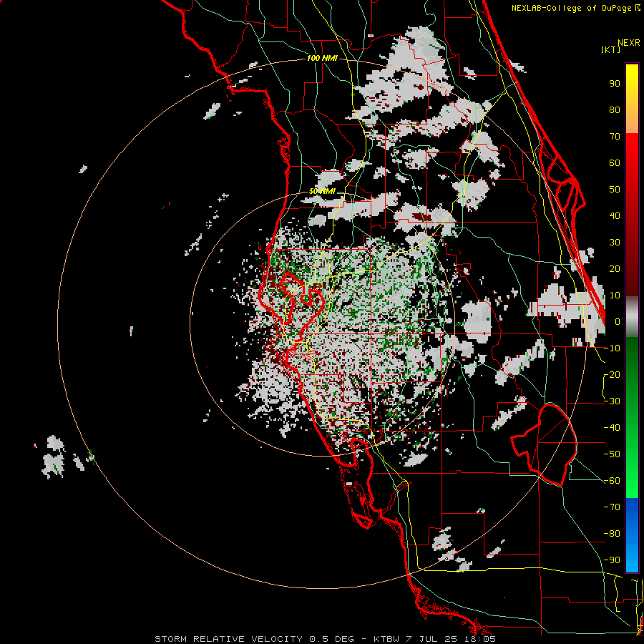Click the -20 value on the velocity scale

point(612,374)
